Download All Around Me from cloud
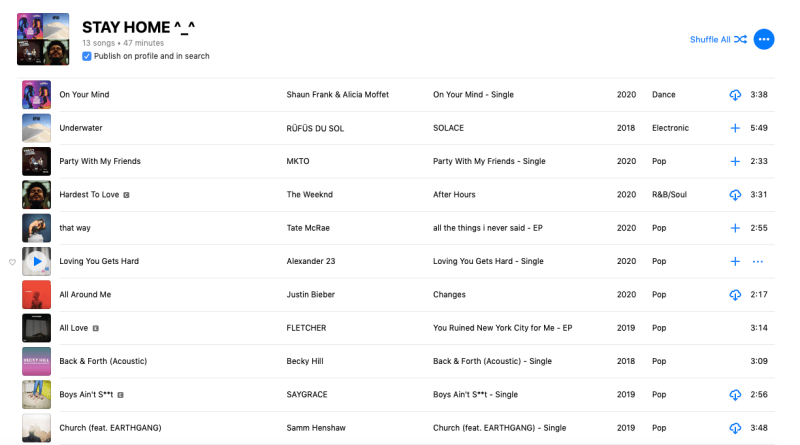Screen dimensions: 800x445 pos(735,295)
